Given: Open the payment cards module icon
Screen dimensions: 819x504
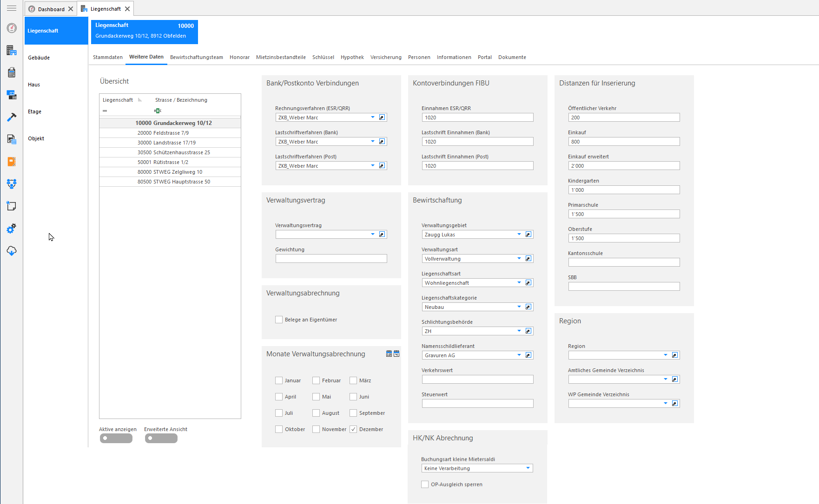Looking at the screenshot, I should (12, 95).
